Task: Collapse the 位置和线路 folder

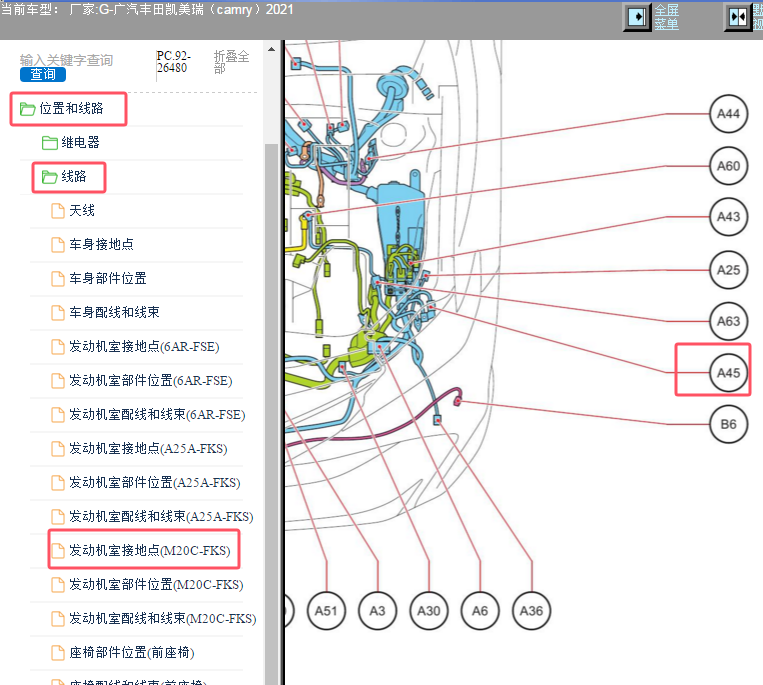Action: click(71, 108)
